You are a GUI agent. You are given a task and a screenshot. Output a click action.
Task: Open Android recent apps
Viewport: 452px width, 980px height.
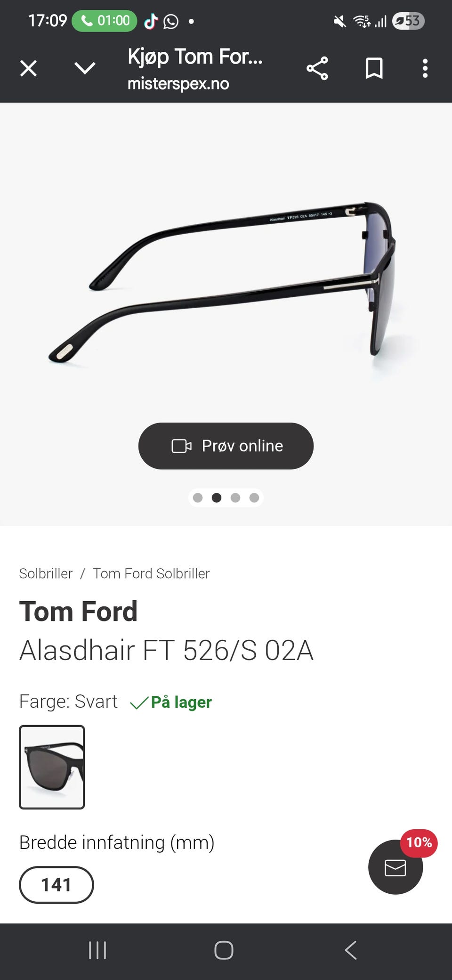97,950
